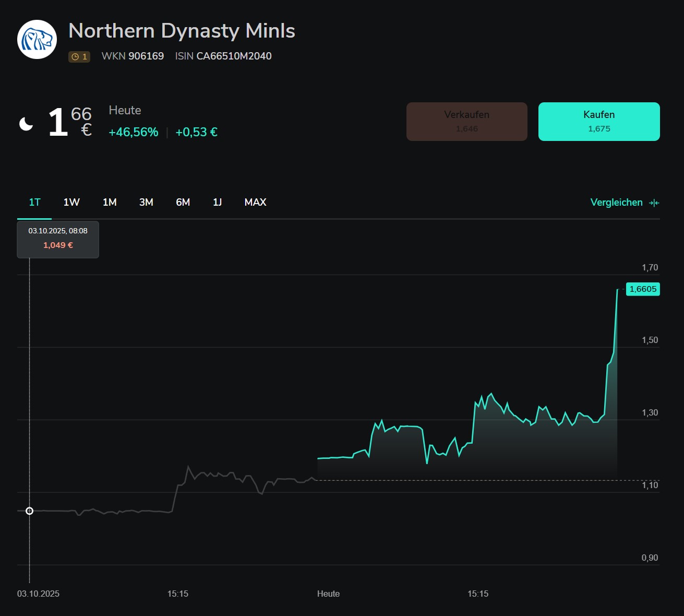Choose the MAX chart range
Viewport: 684px width, 616px height.
pos(255,203)
